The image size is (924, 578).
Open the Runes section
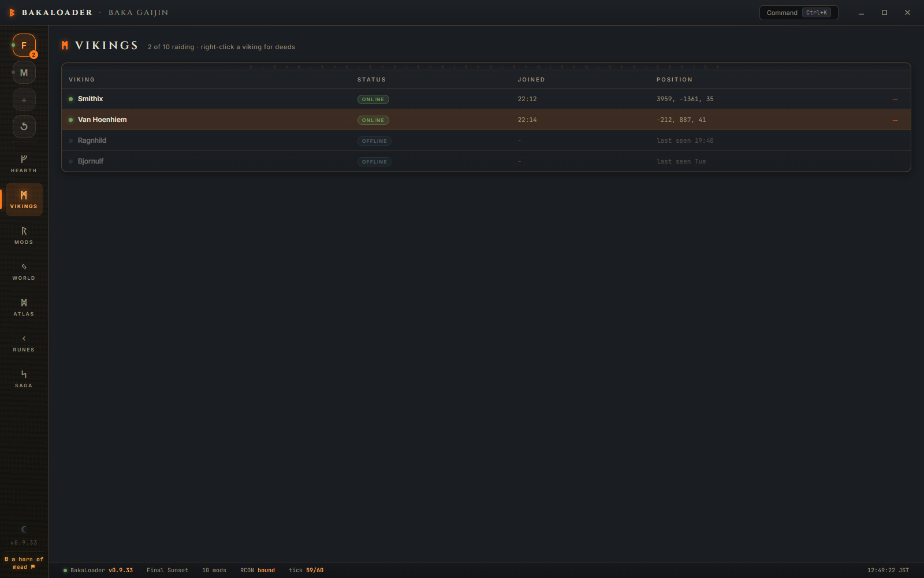click(x=24, y=343)
